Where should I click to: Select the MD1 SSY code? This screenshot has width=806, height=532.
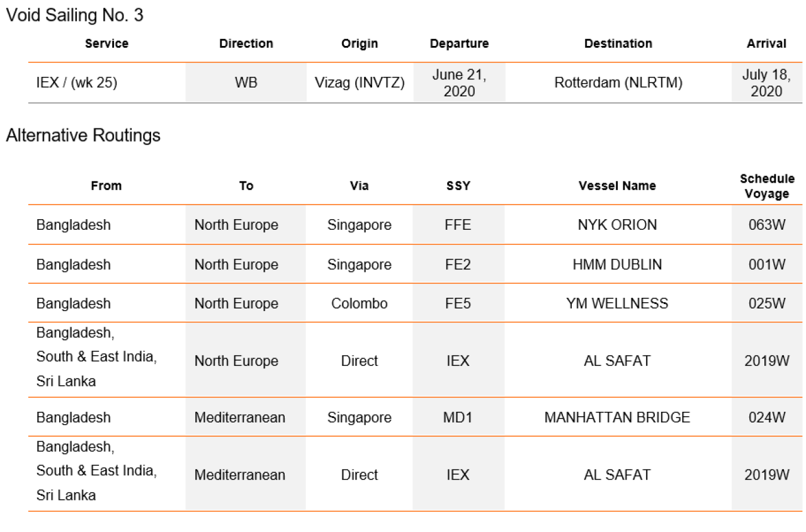click(458, 417)
